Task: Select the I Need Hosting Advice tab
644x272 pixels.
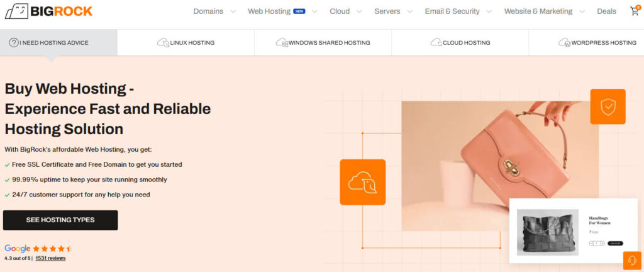Action: point(58,42)
